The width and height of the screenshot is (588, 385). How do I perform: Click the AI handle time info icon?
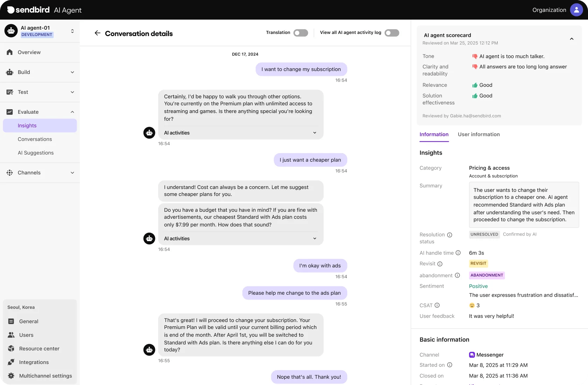pyautogui.click(x=458, y=253)
